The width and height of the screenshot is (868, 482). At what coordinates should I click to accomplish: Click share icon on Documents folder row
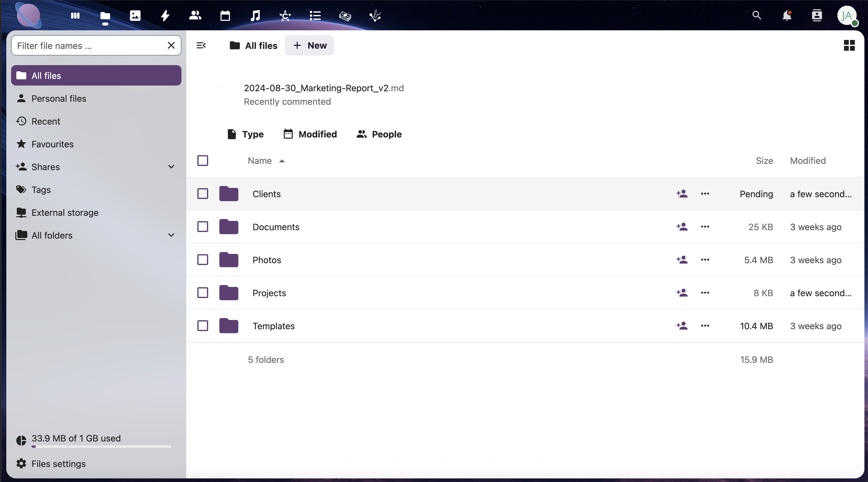pyautogui.click(x=682, y=227)
